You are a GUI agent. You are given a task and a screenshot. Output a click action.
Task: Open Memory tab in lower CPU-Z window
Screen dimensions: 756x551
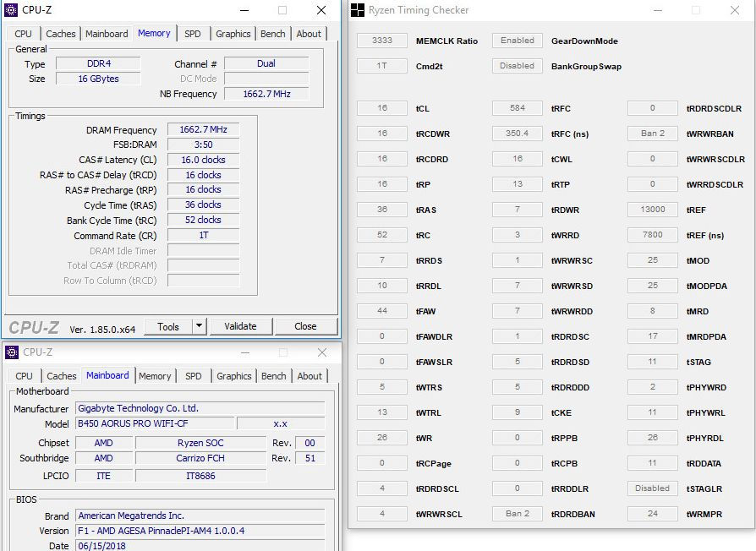click(155, 376)
